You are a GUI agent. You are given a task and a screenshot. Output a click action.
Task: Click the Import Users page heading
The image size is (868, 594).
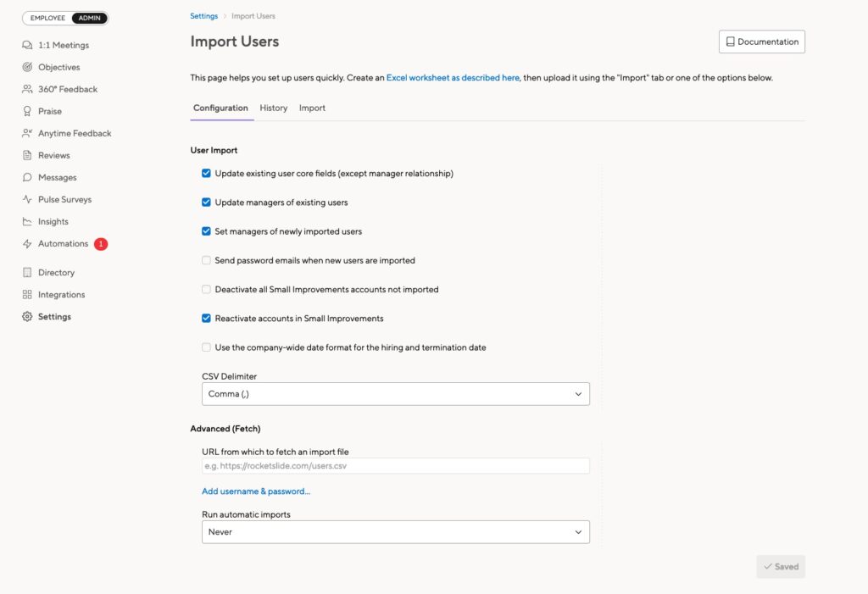[235, 42]
